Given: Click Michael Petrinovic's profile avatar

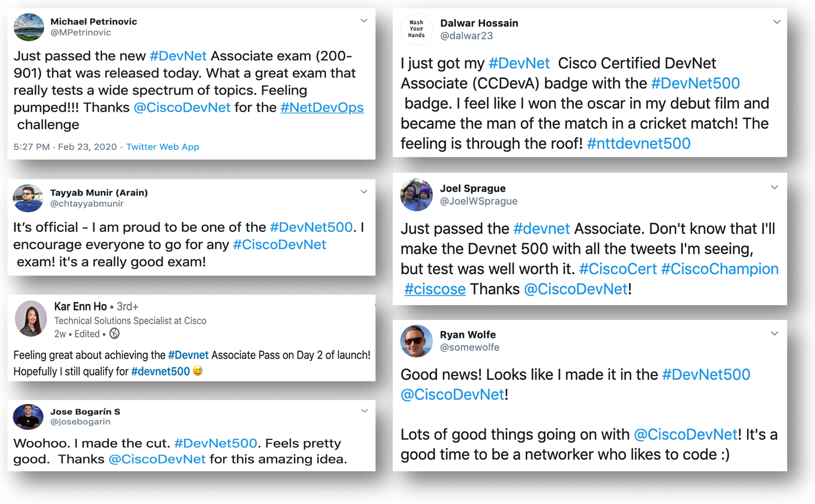Looking at the screenshot, I should [x=28, y=28].
